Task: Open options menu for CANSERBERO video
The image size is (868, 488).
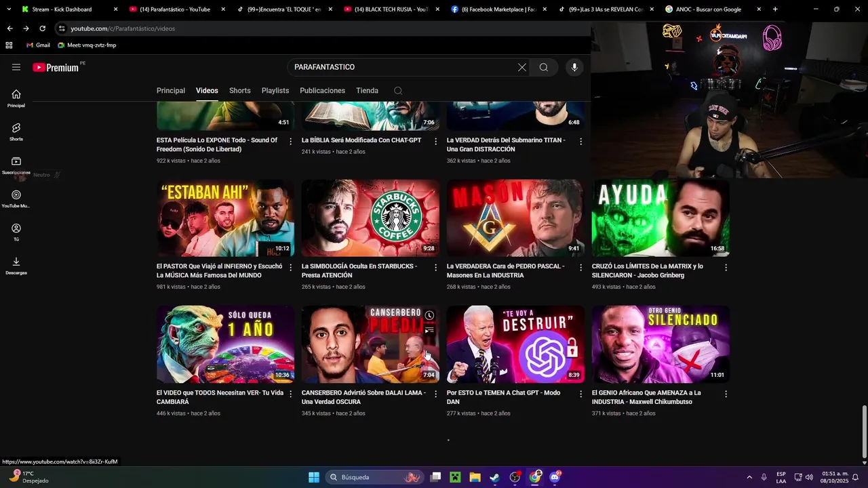Action: [x=436, y=394]
